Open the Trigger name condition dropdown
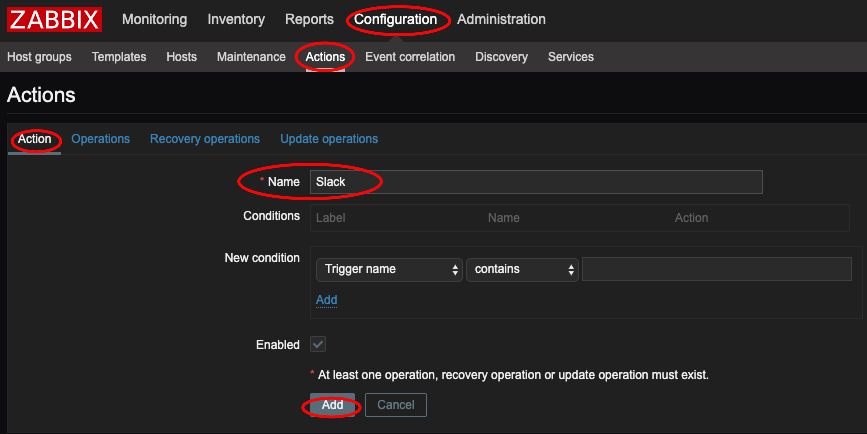 coord(389,269)
